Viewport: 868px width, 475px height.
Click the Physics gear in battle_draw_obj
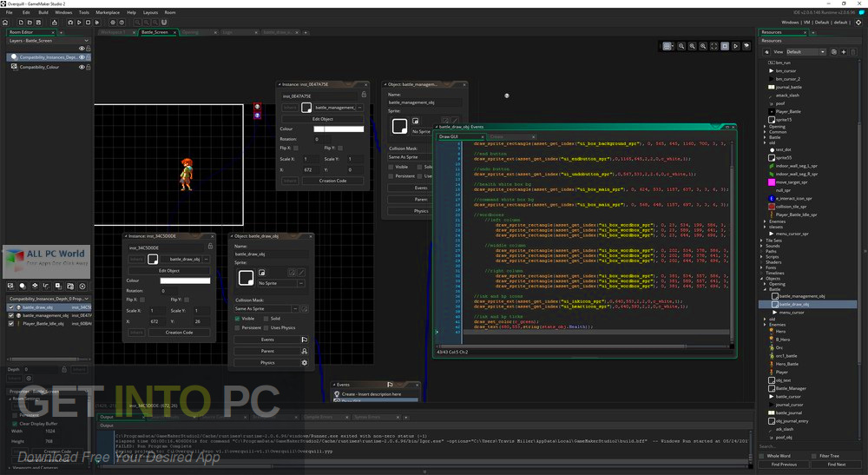click(x=304, y=363)
